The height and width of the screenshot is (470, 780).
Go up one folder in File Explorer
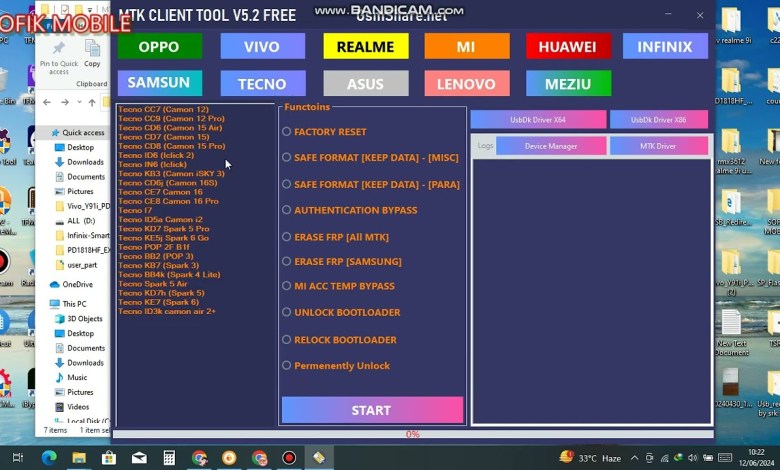tap(92, 102)
